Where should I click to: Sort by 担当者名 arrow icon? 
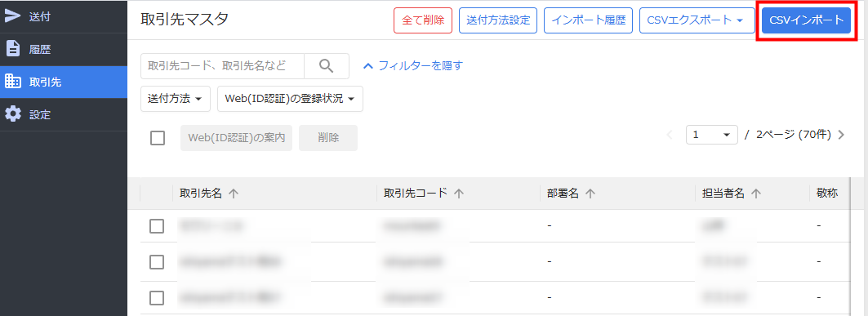(x=756, y=194)
